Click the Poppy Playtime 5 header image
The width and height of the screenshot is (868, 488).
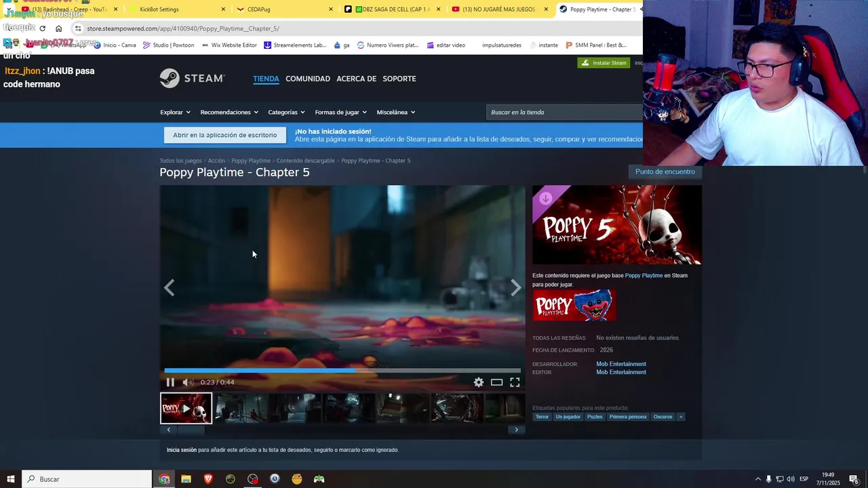[x=616, y=225]
